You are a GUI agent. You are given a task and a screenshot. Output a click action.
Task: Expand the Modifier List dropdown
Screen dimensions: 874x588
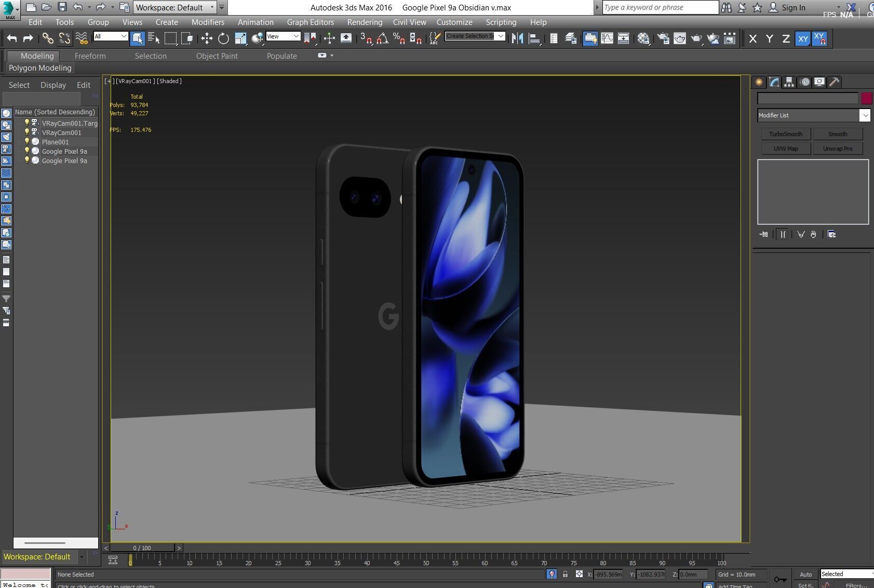814,115
